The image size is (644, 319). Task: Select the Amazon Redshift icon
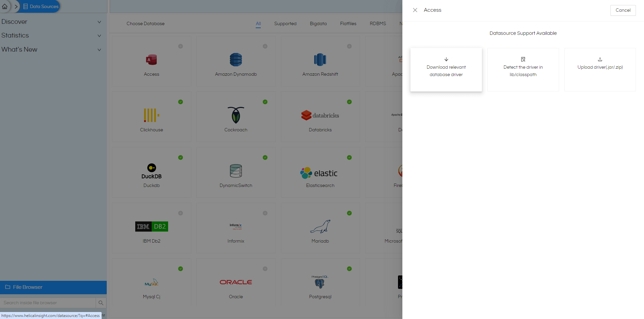[320, 60]
